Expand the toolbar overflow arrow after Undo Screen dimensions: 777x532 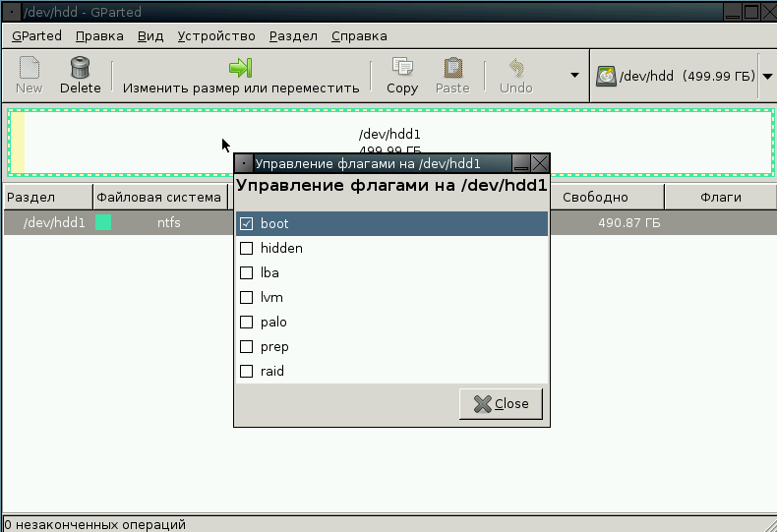click(x=574, y=76)
